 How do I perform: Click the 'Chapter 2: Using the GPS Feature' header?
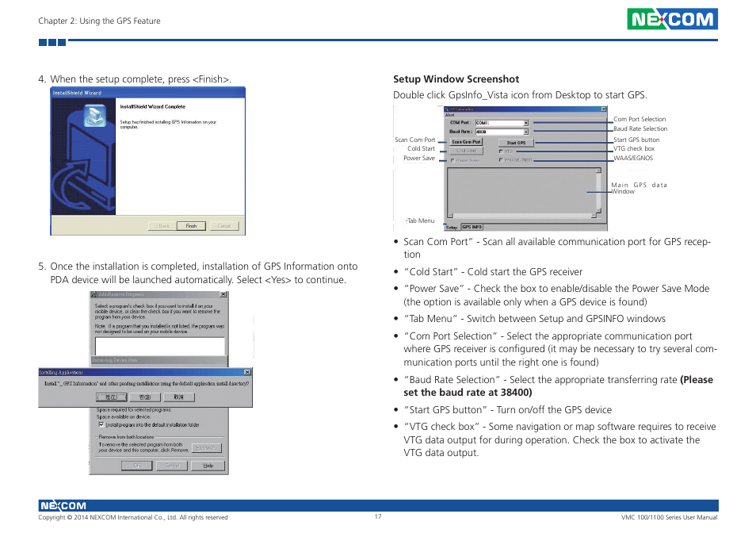(99, 21)
